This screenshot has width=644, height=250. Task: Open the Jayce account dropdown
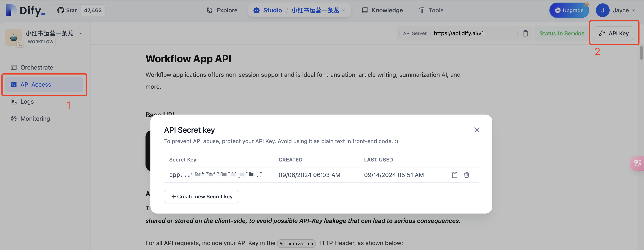[623, 10]
